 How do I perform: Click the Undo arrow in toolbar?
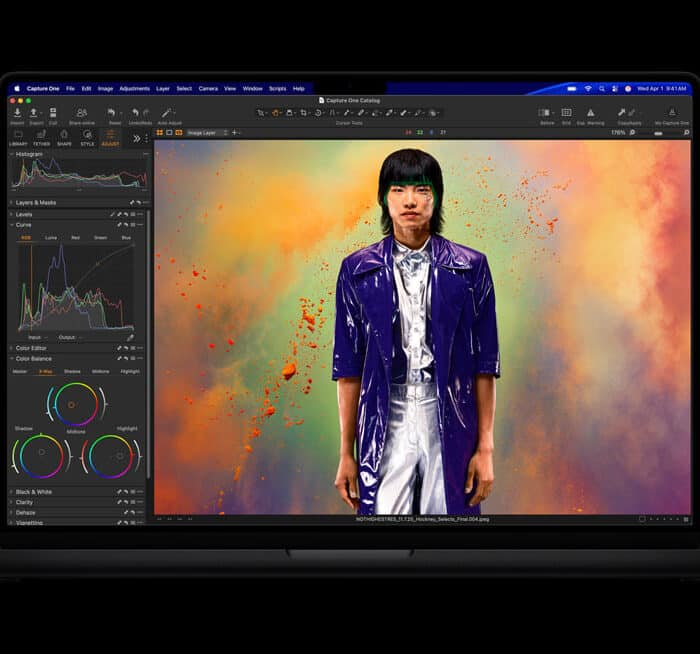(x=135, y=112)
